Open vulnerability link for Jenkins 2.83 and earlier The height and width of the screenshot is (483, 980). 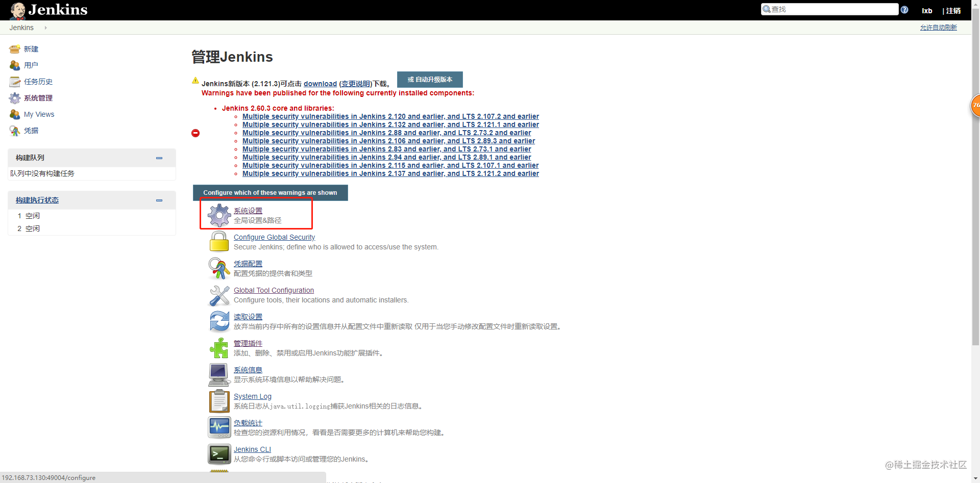coord(387,149)
